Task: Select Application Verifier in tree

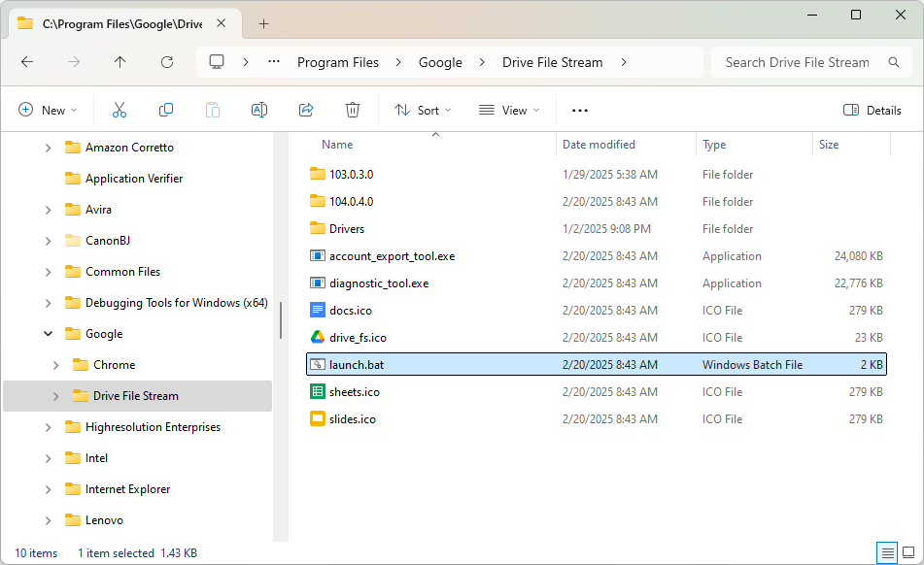Action: pos(134,179)
